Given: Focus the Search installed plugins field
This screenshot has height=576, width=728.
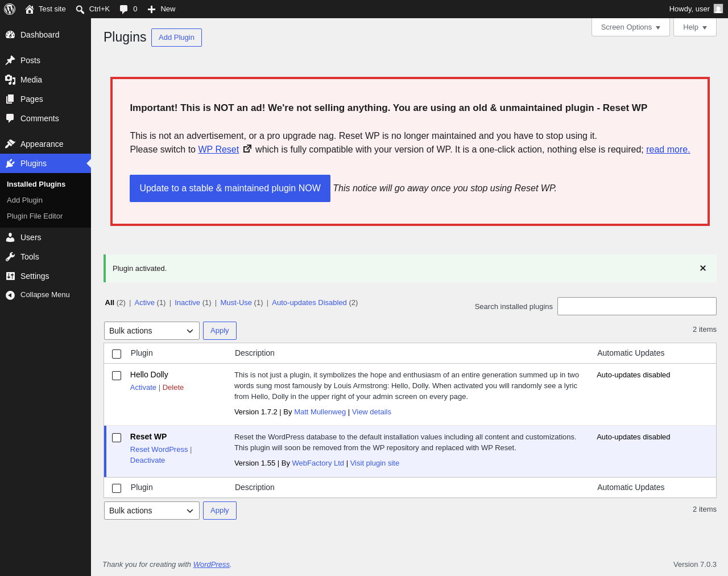Looking at the screenshot, I should [x=637, y=306].
